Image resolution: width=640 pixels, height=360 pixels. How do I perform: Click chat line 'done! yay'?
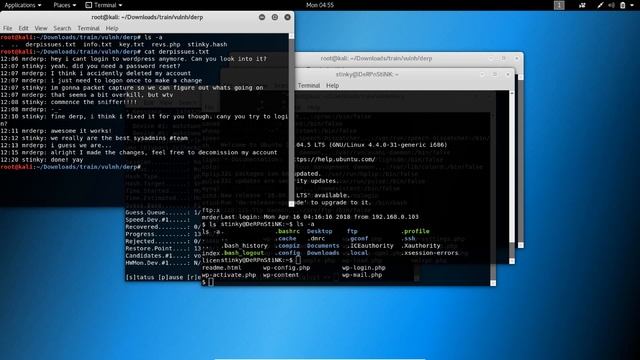click(x=67, y=160)
